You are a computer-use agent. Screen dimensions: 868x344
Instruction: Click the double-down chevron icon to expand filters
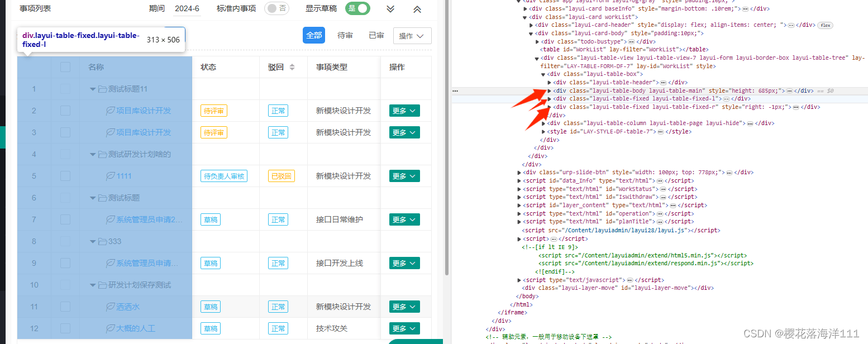[390, 8]
